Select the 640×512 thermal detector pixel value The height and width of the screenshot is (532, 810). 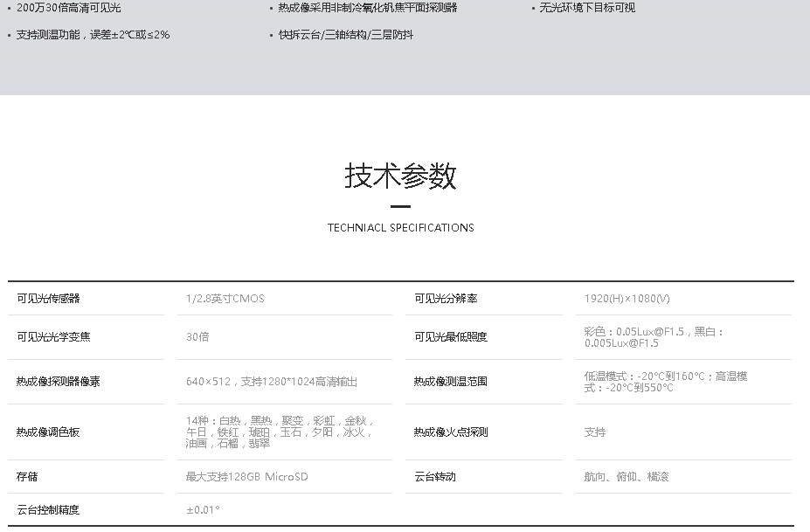[272, 382]
